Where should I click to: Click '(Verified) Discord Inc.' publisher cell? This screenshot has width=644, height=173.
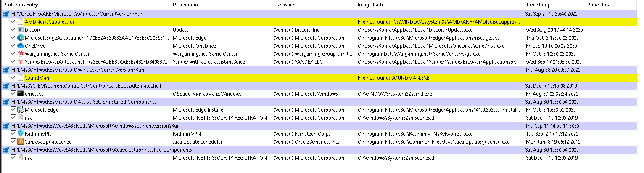(297, 30)
